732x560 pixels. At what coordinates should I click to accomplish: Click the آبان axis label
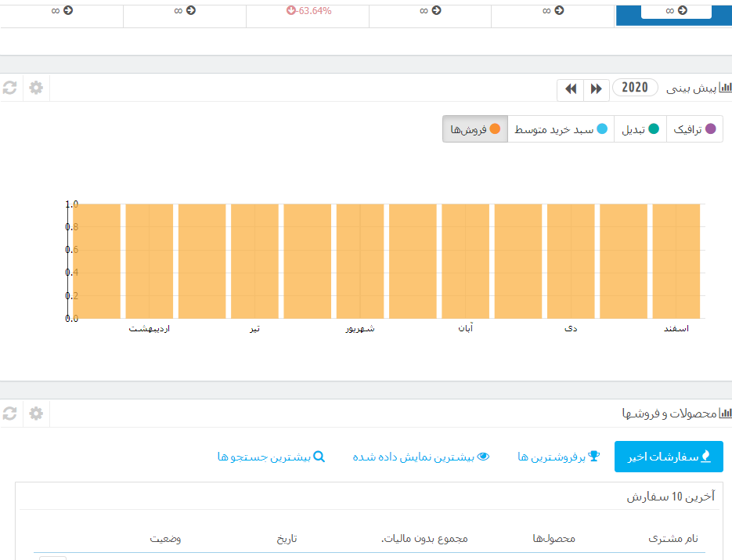coord(466,328)
